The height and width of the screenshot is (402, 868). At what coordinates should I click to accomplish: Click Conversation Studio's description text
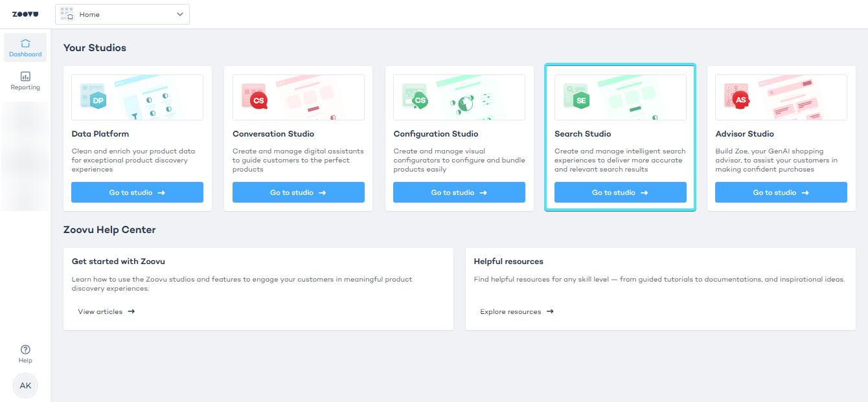[298, 160]
